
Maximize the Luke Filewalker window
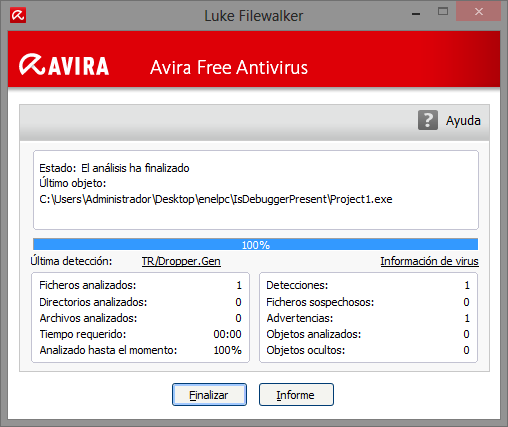point(443,12)
